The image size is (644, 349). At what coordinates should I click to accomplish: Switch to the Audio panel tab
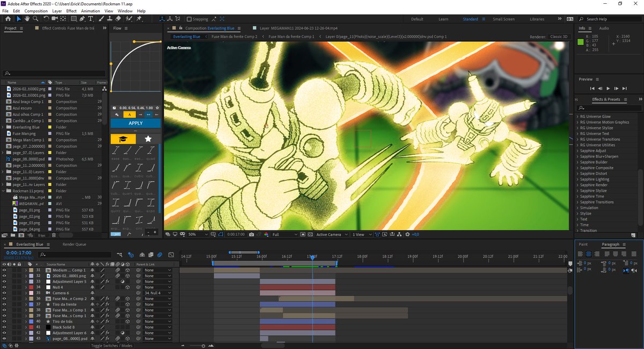[604, 28]
